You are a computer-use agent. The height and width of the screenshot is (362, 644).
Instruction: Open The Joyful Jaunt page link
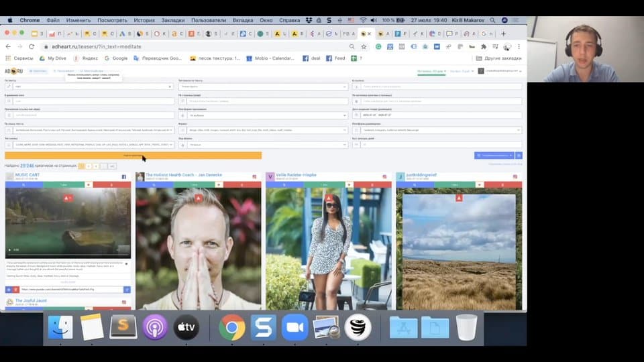(x=31, y=301)
